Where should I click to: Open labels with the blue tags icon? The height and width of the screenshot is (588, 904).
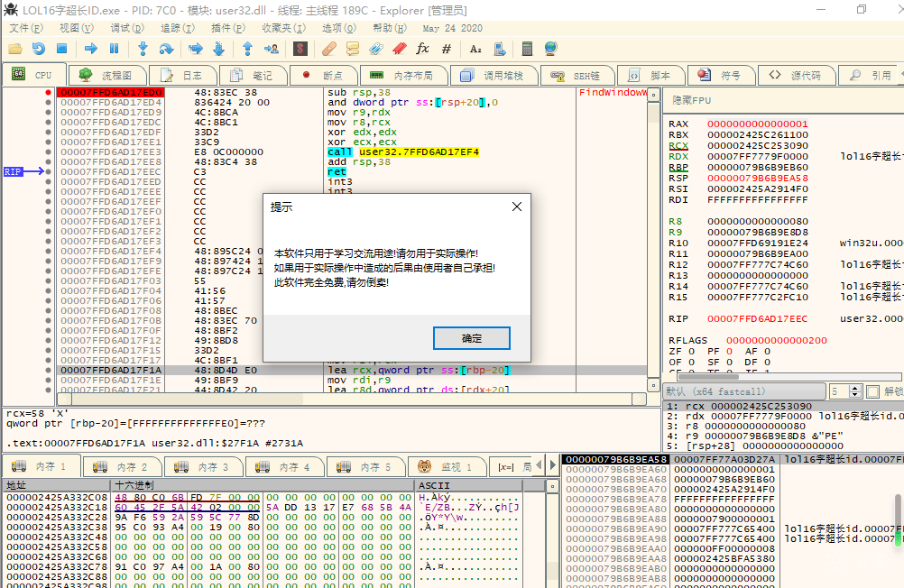point(376,49)
